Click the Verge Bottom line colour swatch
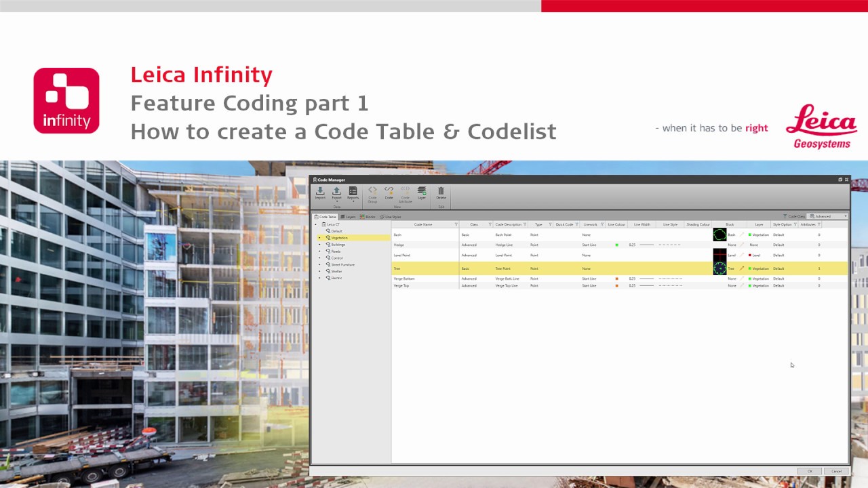Screen dimensions: 868x488 pos(616,279)
